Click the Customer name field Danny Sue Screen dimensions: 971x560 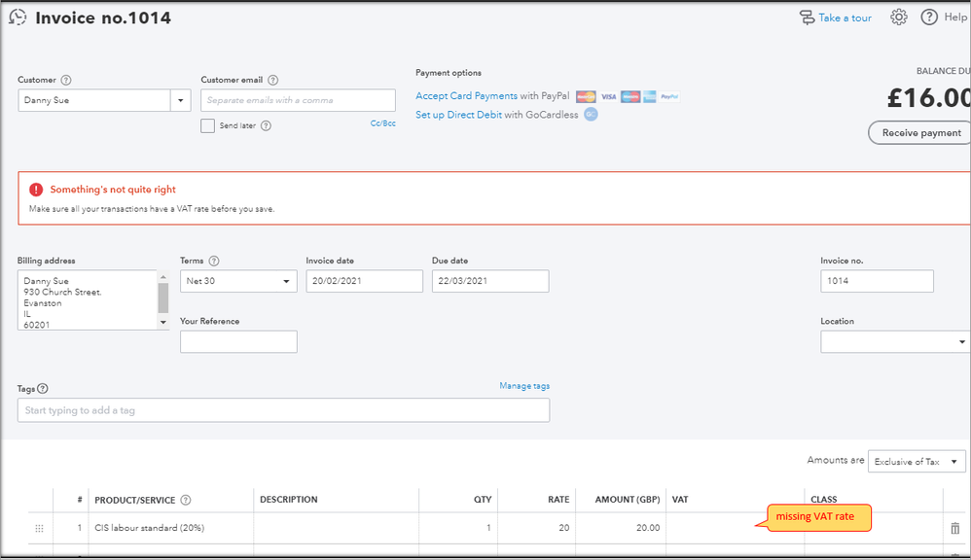(94, 100)
